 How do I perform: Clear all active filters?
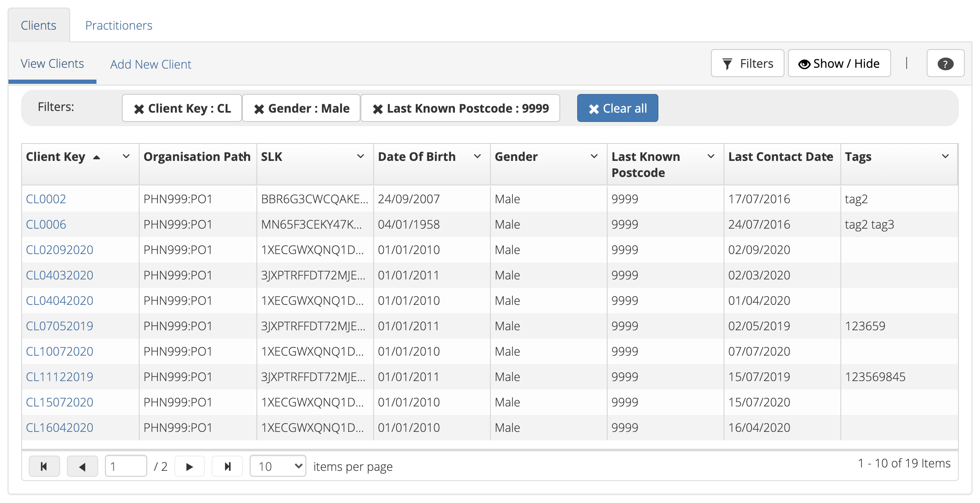pos(617,108)
